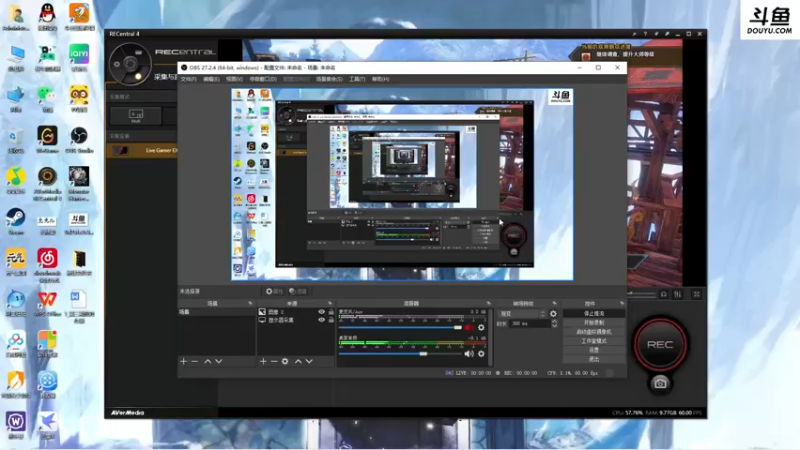Click the desktop audio volume slider handle
The image size is (800, 450).
(423, 354)
